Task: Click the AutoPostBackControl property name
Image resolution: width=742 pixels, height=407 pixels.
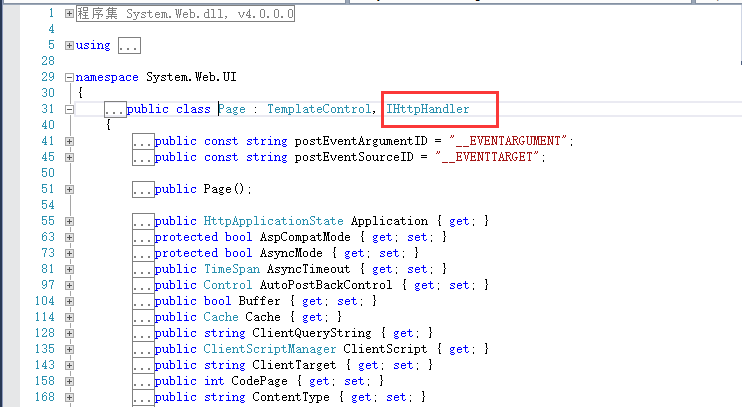Action: pos(326,285)
